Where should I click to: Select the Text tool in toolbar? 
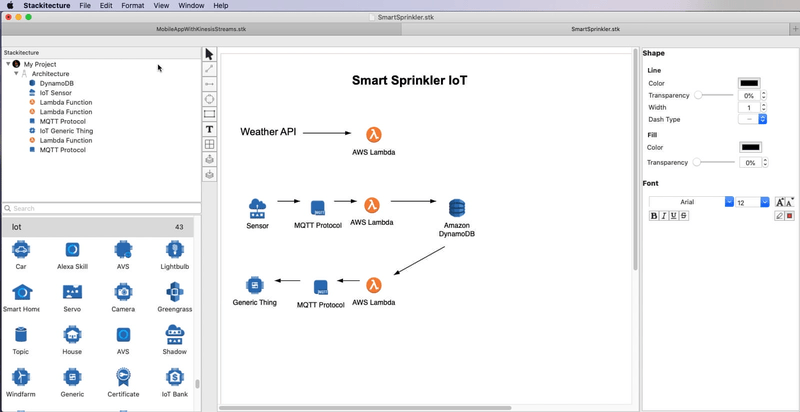(209, 129)
